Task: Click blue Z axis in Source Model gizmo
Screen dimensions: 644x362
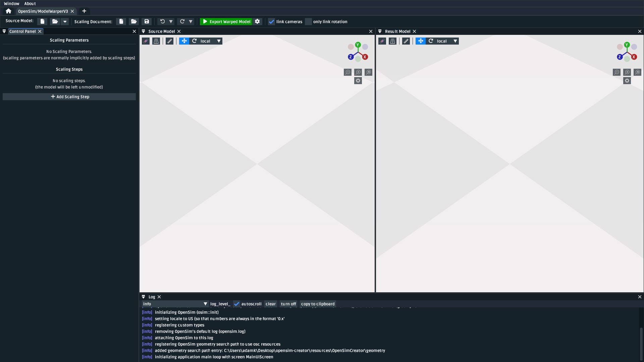Action: point(351,57)
